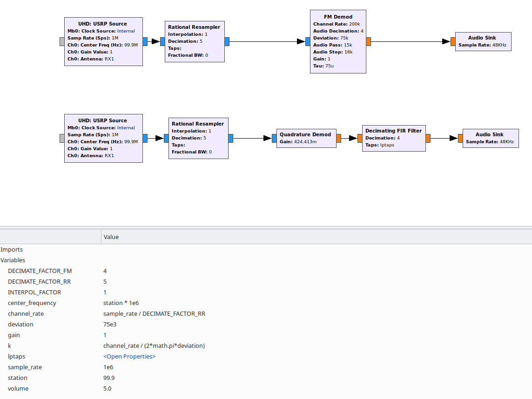Select the volume variable row

(x=18, y=389)
